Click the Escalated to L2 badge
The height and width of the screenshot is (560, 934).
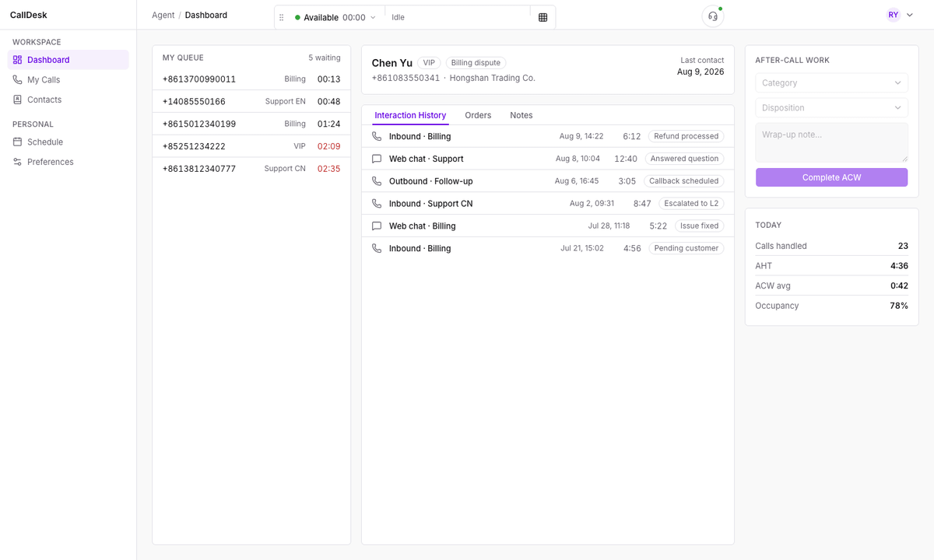point(691,204)
